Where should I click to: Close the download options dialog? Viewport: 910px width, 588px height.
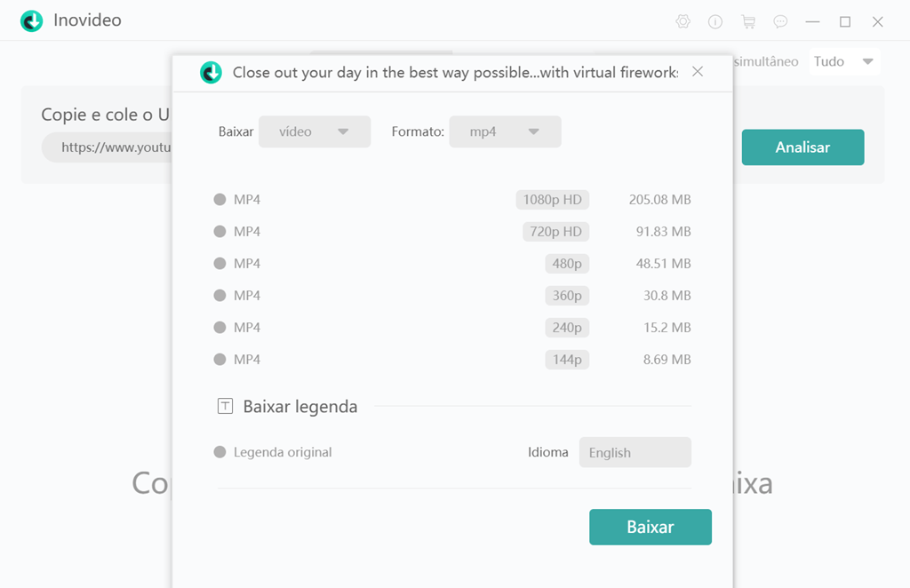point(698,72)
